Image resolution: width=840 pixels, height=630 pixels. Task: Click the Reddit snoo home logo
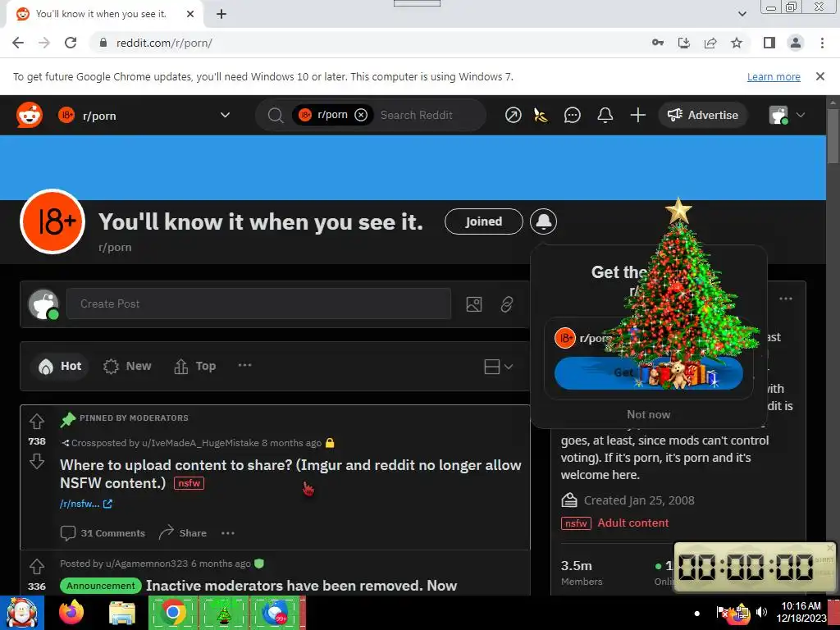[30, 115]
